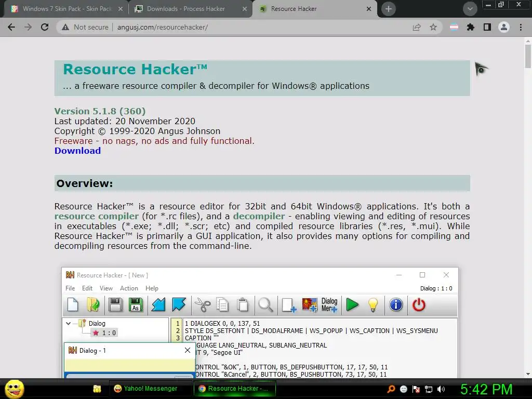Click the Resource Hacker taskbar button
The image size is (532, 399).
click(x=234, y=389)
